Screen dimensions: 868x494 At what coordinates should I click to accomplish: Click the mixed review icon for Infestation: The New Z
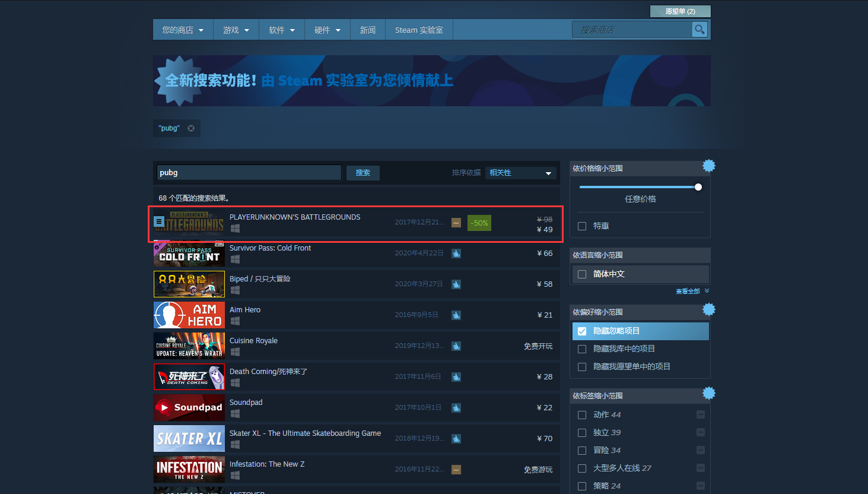tap(456, 470)
